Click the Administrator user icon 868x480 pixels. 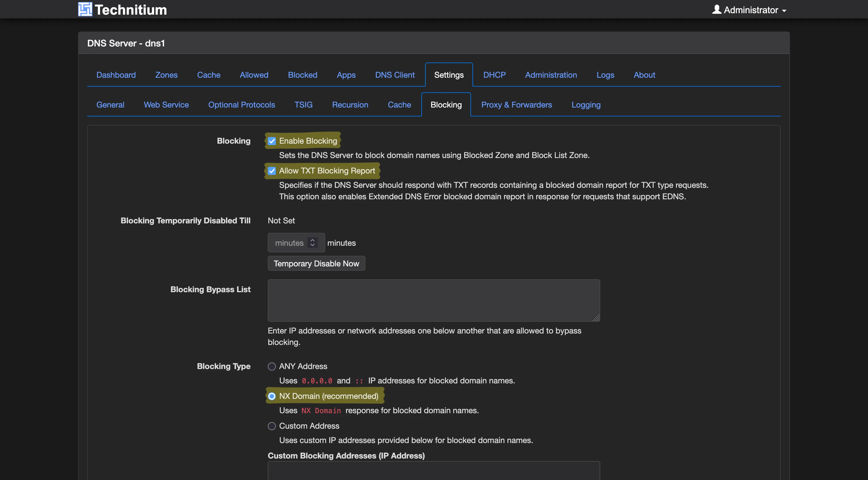[716, 9]
